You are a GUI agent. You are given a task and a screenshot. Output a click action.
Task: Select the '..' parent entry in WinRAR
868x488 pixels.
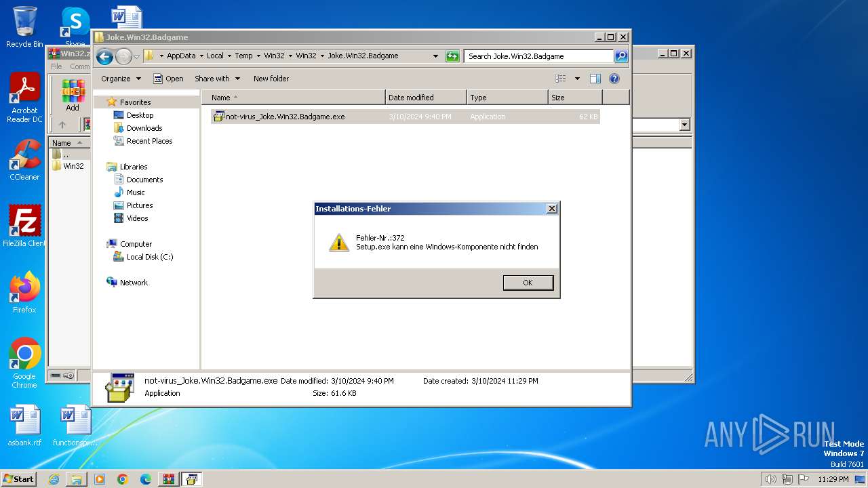pyautogui.click(x=61, y=154)
